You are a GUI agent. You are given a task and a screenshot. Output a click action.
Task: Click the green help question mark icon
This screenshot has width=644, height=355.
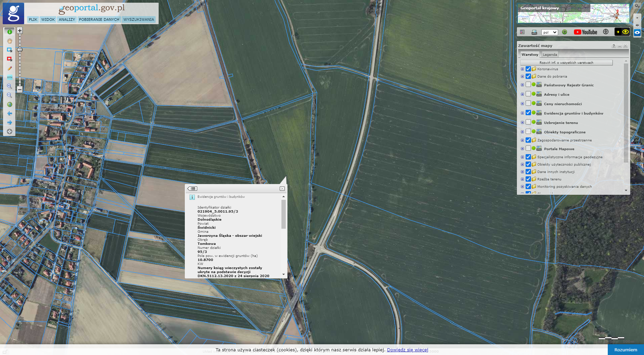[x=565, y=32]
